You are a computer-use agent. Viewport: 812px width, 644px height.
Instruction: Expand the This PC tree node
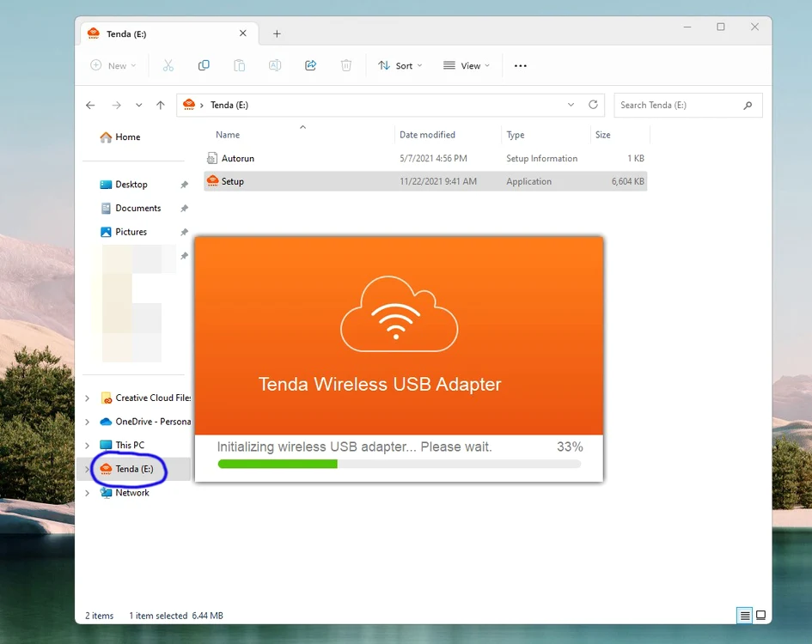(87, 445)
